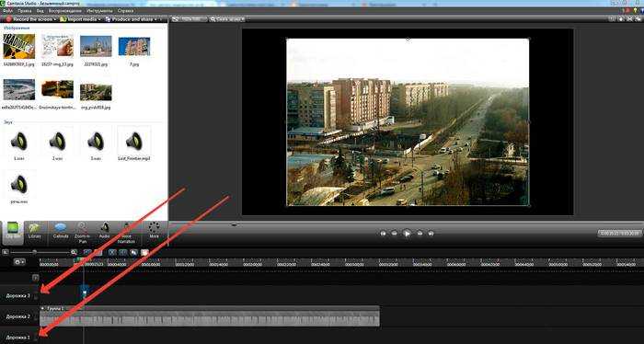Open the Справка menu

125,11
